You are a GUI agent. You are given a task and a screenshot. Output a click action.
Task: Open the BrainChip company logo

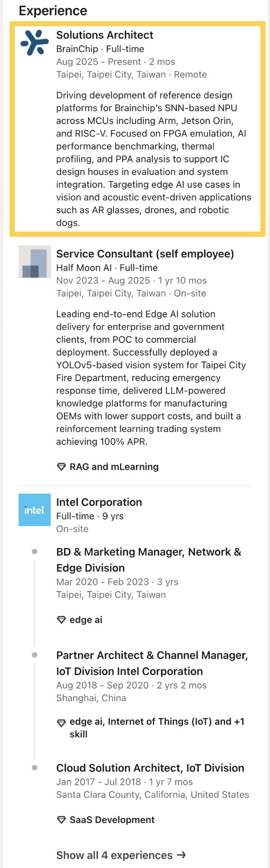(x=34, y=42)
